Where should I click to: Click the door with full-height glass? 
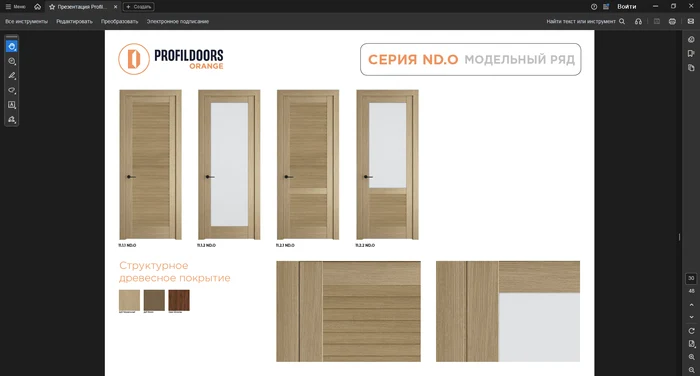point(229,165)
